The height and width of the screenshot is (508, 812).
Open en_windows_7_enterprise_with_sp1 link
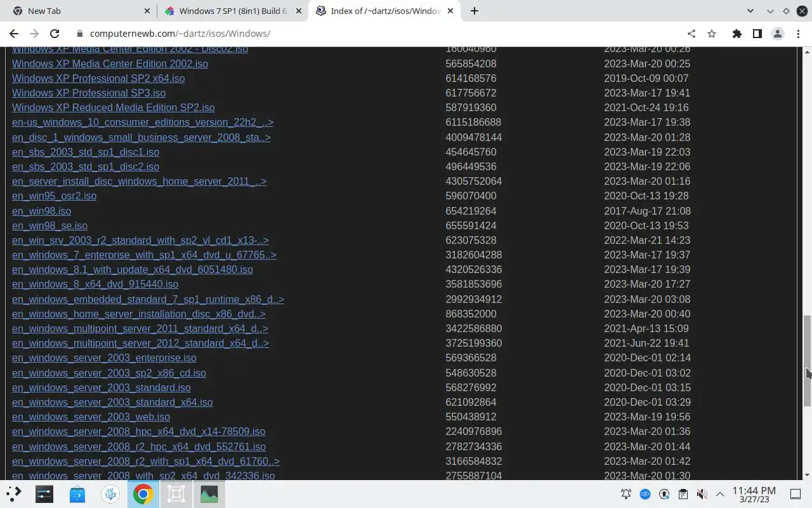click(144, 255)
